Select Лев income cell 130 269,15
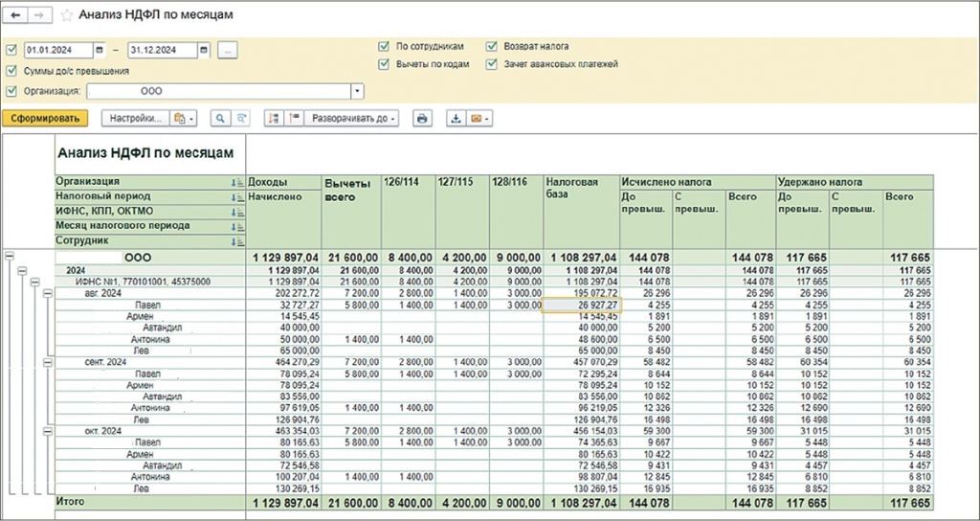Viewport: 980px width, 521px height. click(283, 488)
